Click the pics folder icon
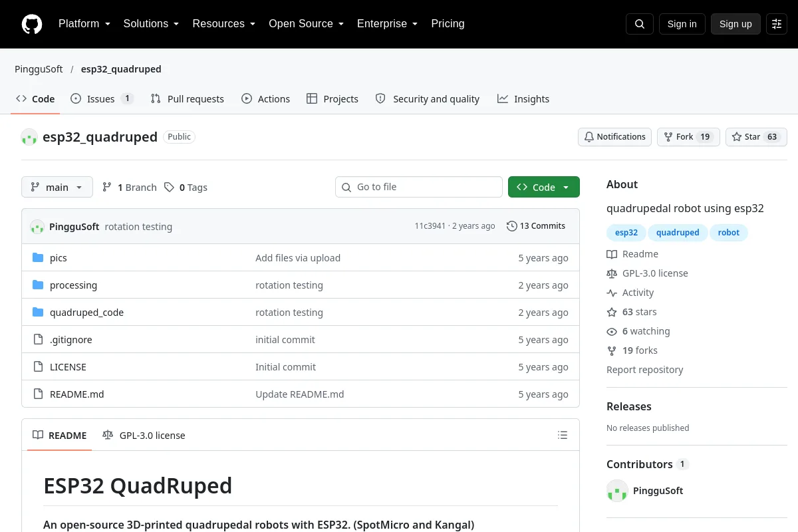The height and width of the screenshot is (532, 798). tap(38, 258)
